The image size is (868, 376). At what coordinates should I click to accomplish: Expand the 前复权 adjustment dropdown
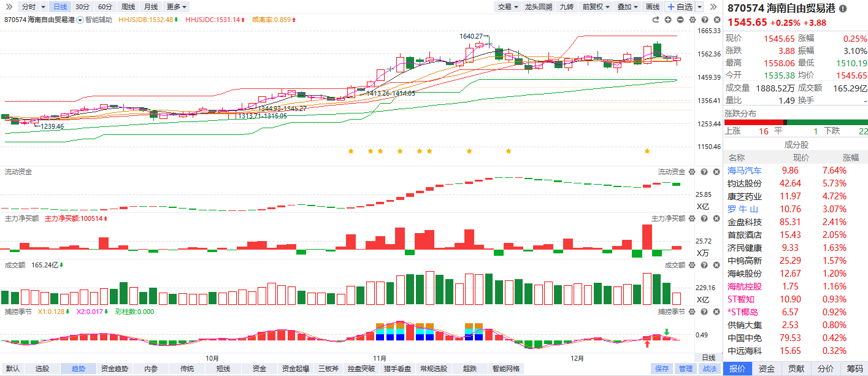(596, 7)
